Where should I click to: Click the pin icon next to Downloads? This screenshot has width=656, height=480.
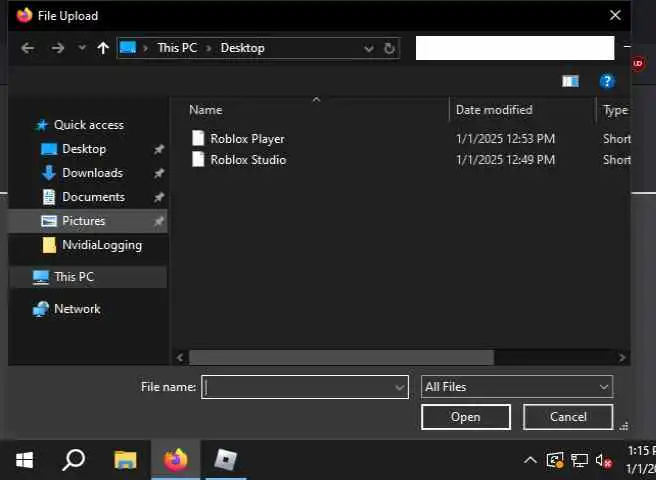[159, 173]
